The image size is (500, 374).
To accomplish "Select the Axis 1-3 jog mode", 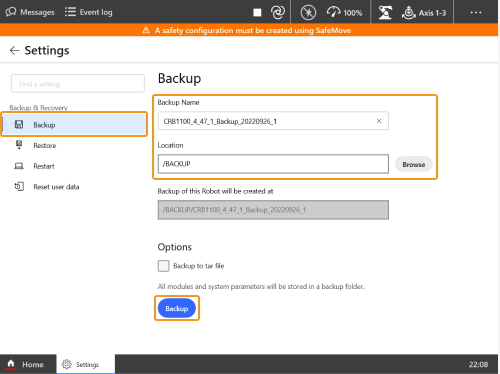I will pyautogui.click(x=424, y=13).
